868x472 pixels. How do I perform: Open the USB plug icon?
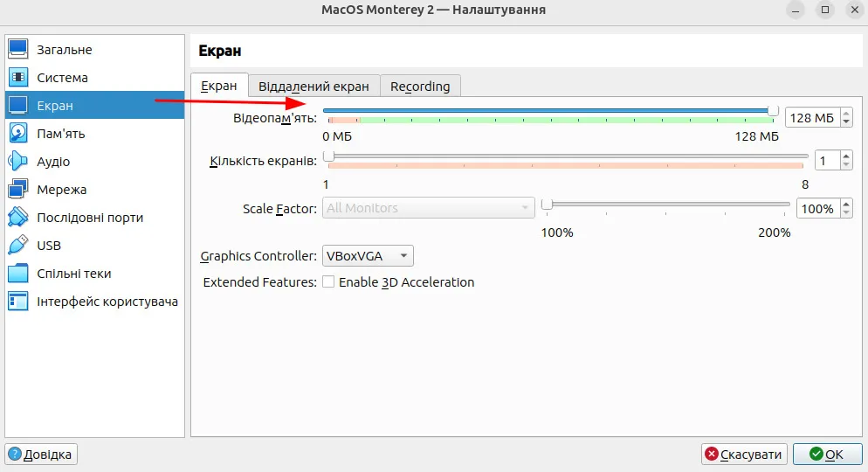pyautogui.click(x=17, y=245)
